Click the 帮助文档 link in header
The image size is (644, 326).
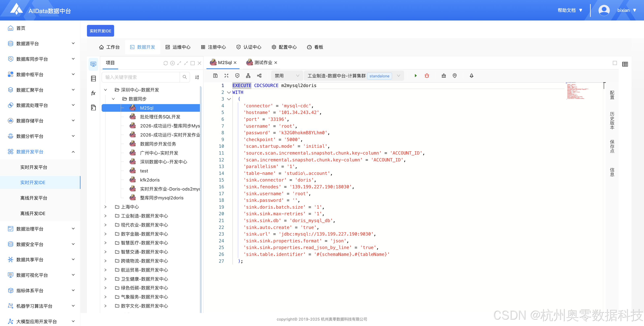tap(567, 10)
